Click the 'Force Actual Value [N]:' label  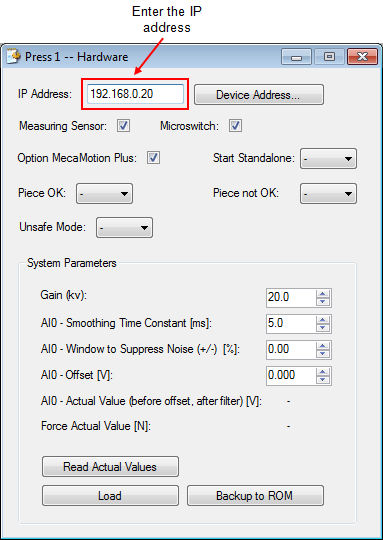96,426
